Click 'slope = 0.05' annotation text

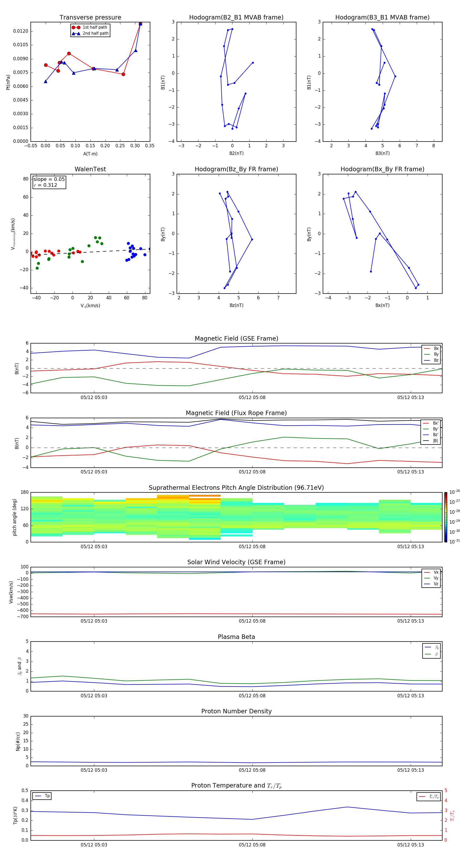coord(49,179)
